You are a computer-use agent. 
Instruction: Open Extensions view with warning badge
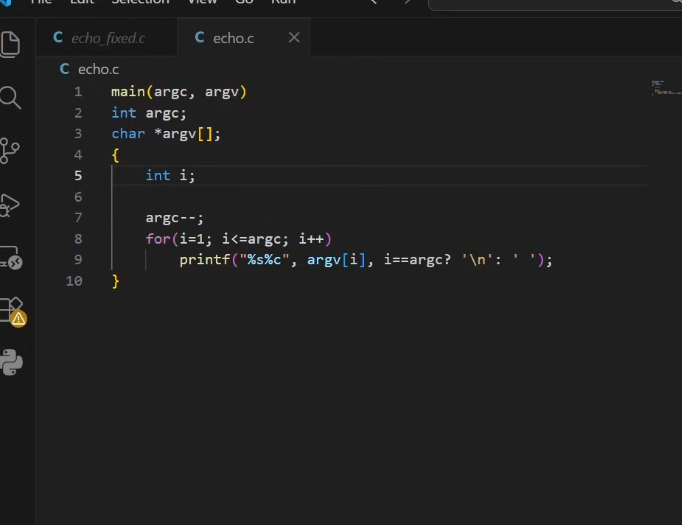(x=11, y=310)
